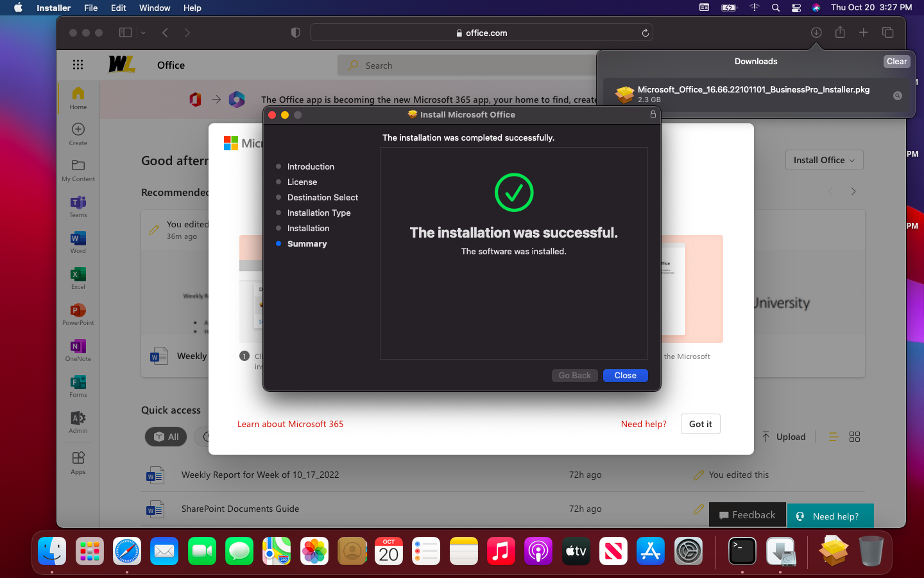Open OneNote from the Office sidebar
Viewport: 924px width, 578px height.
pyautogui.click(x=78, y=349)
